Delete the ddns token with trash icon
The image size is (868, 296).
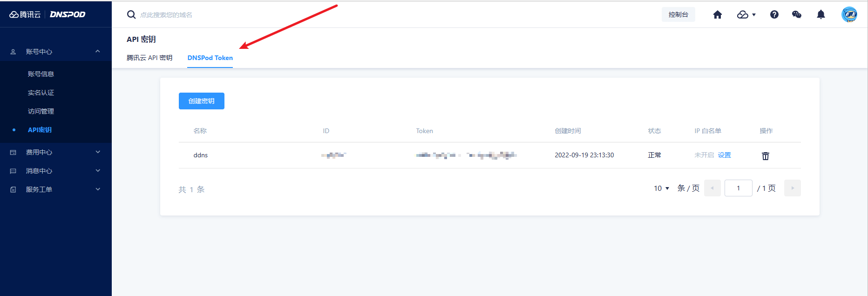[766, 156]
